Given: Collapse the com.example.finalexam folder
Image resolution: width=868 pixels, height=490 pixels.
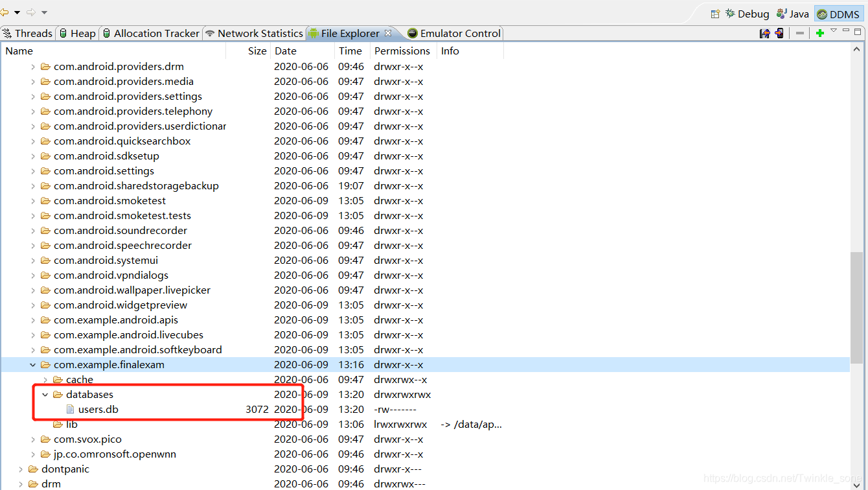Looking at the screenshot, I should coord(33,365).
